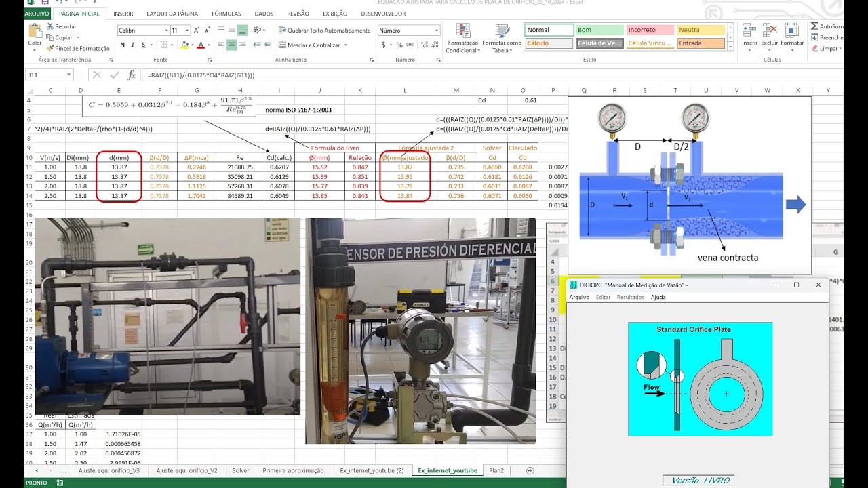Open the Copiar dropdown arrow
Screen dimensions: 868x488
pyautogui.click(x=77, y=38)
